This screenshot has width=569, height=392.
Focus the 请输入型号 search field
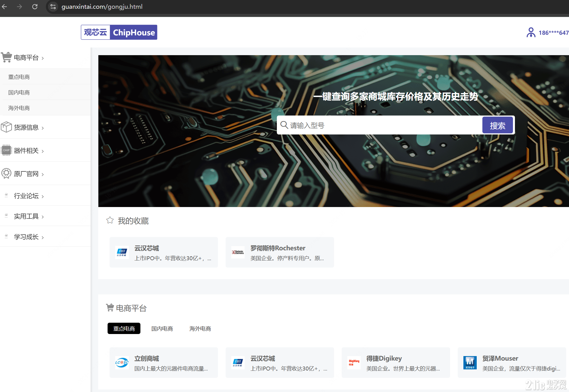(x=379, y=125)
